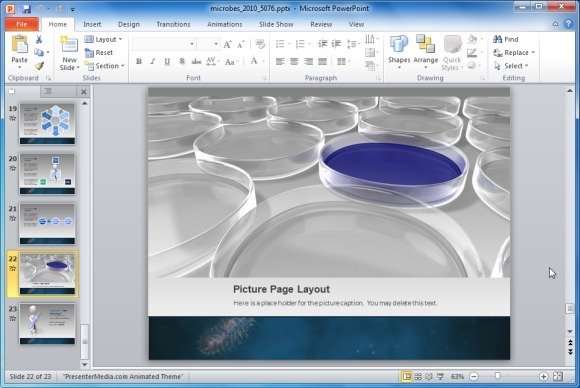Viewport: 580px width, 388px height.
Task: Open the Replace dropdown arrow
Action: (533, 53)
